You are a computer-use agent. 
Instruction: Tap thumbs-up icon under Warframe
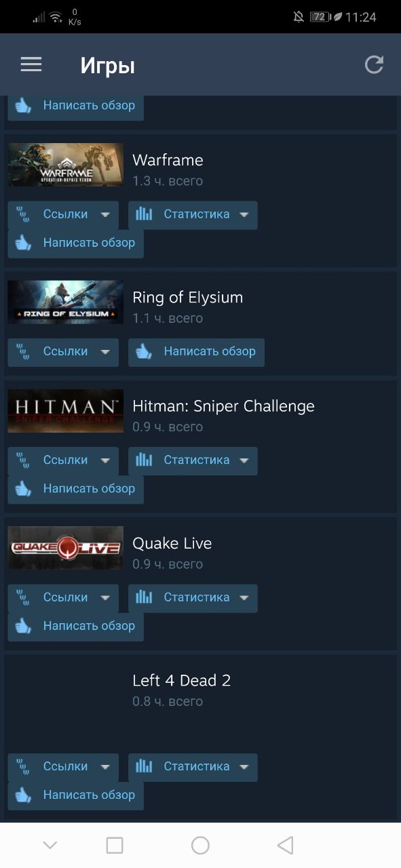tap(24, 243)
